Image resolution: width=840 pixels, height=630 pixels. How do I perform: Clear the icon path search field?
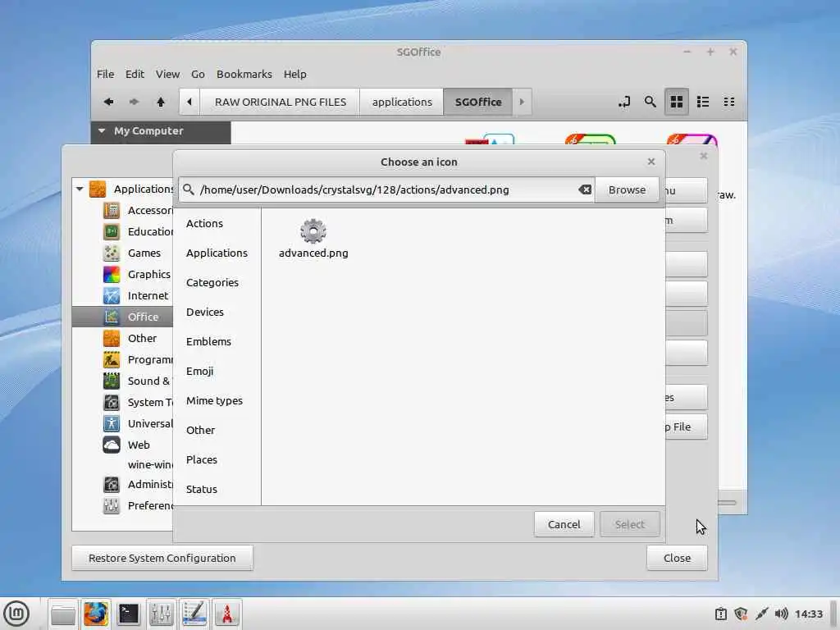coord(585,189)
